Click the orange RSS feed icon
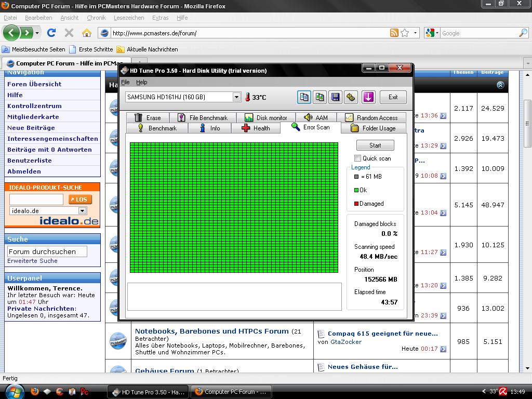Image resolution: width=532 pixels, height=399 pixels. [x=394, y=33]
